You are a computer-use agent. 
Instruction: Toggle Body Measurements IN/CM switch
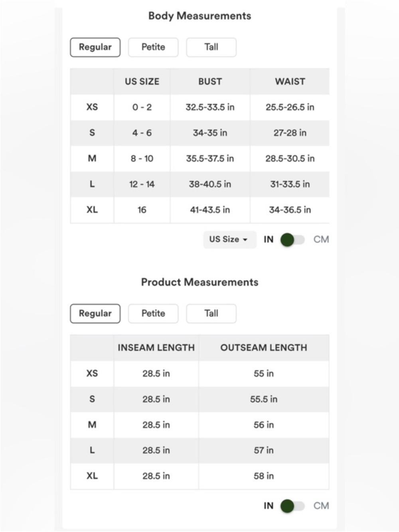pos(292,240)
